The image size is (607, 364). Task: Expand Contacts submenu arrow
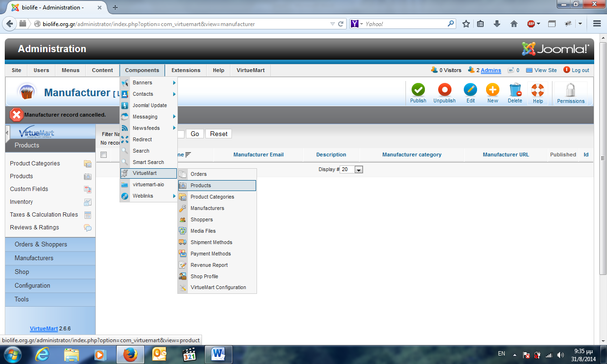click(175, 94)
